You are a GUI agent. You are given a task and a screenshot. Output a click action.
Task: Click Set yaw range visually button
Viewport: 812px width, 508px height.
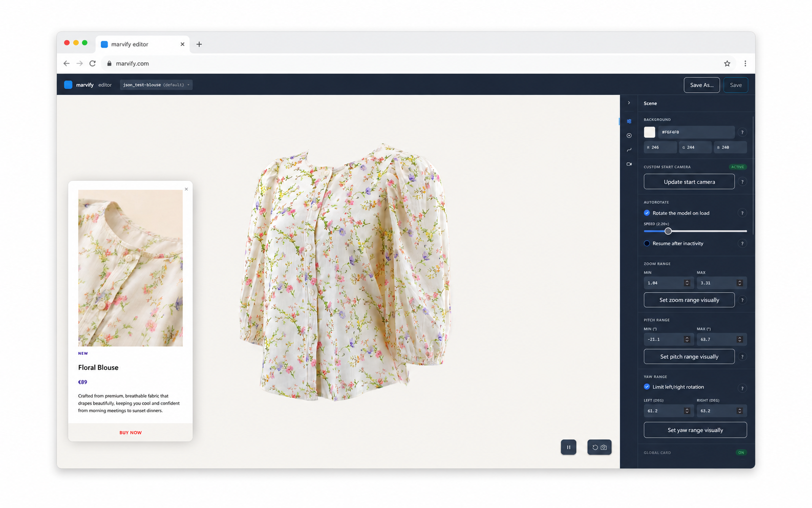click(695, 430)
